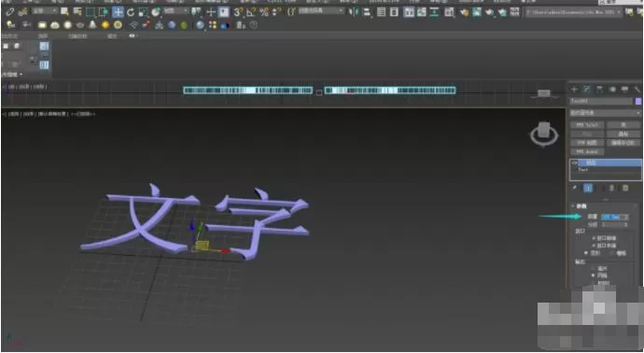Image resolution: width=644 pixels, height=353 pixels.
Task: Open the Object Paint ribbon tab
Action: [77, 36]
